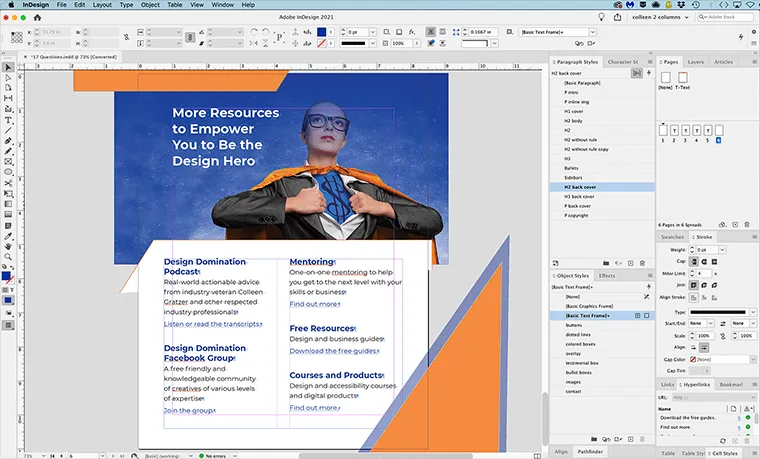Open workspace dropdown 'colleen 2 columns'

pos(660,17)
